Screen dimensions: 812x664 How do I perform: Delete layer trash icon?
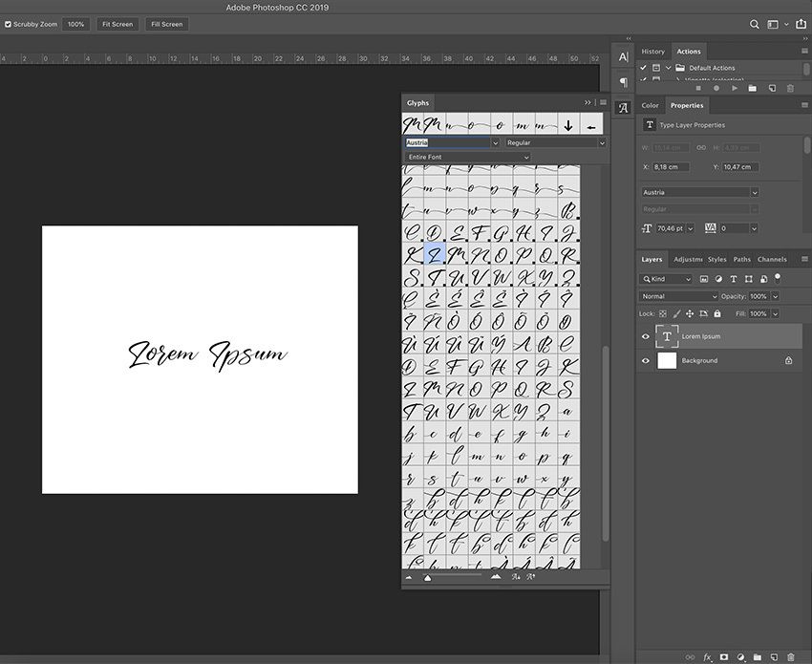click(790, 657)
